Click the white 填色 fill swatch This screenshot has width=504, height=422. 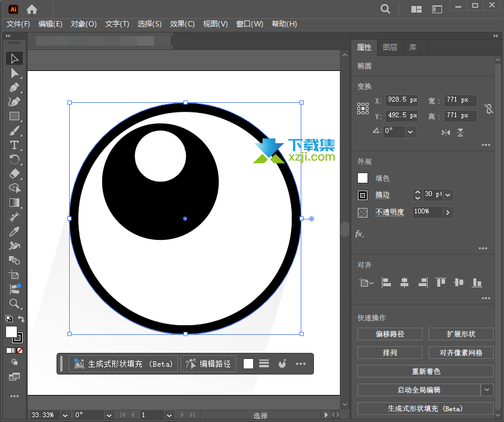point(362,177)
